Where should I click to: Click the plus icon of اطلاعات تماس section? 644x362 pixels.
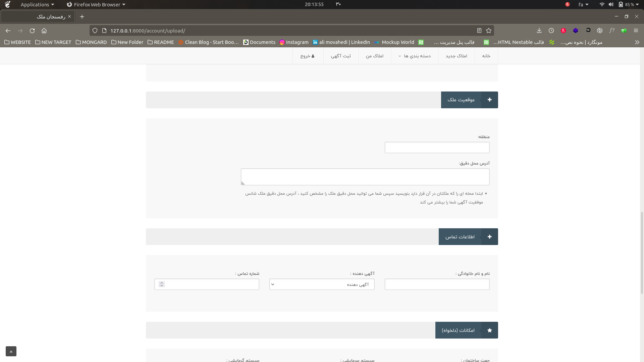pos(489,237)
